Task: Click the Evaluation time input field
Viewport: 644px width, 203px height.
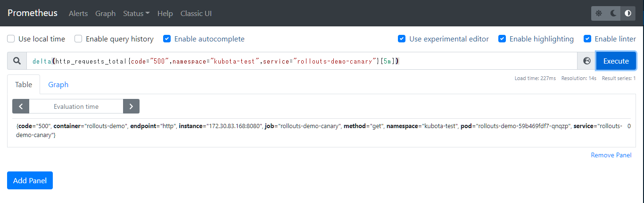Action: pyautogui.click(x=76, y=106)
